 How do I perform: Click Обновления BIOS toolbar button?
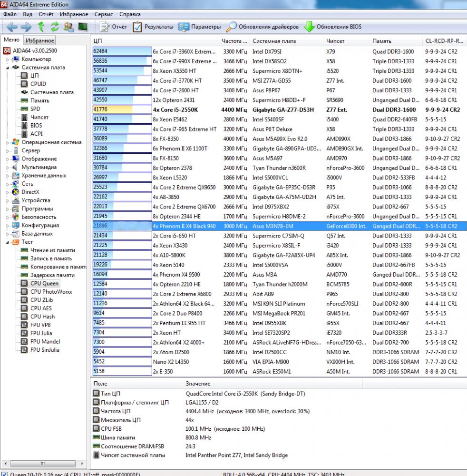click(x=333, y=27)
